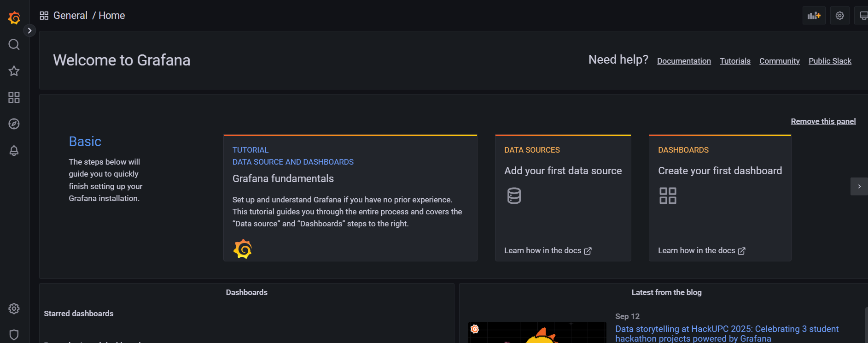
Task: Click the Dashboards panel title
Action: (x=247, y=292)
